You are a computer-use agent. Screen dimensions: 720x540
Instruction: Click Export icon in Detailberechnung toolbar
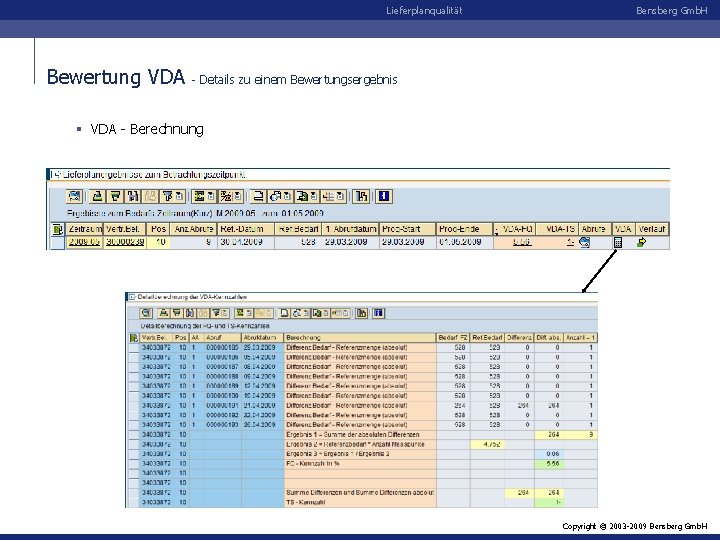pos(317,313)
